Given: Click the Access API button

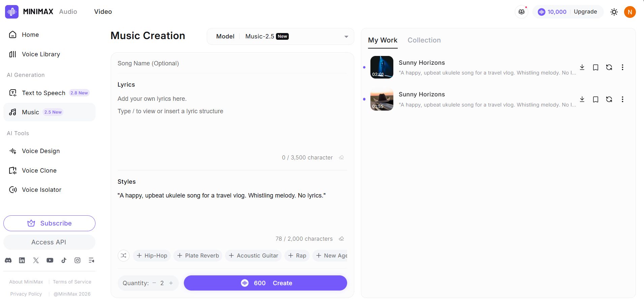Looking at the screenshot, I should click(x=49, y=242).
